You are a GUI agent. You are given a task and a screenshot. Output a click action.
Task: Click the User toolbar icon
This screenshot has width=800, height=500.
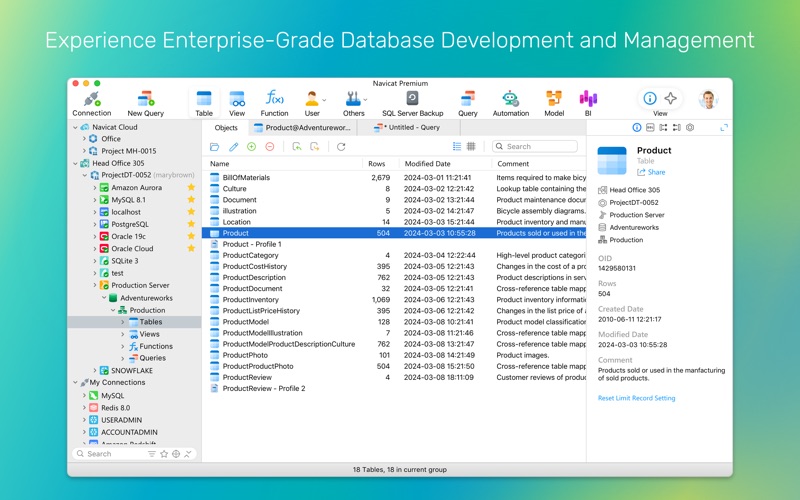coord(312,104)
